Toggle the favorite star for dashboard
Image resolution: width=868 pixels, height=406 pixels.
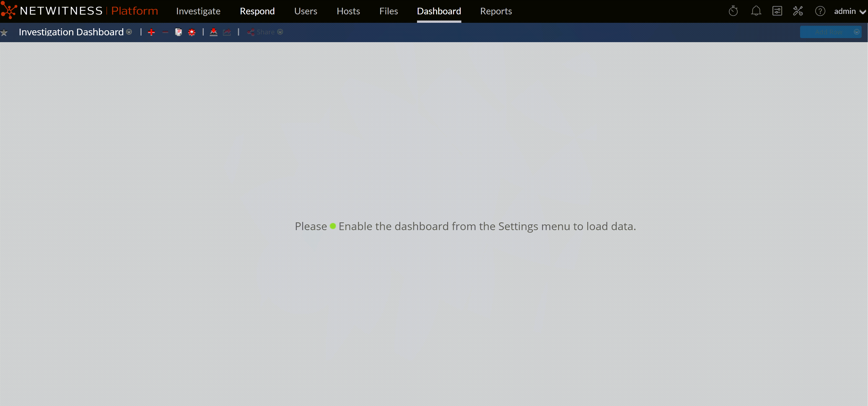coord(4,32)
